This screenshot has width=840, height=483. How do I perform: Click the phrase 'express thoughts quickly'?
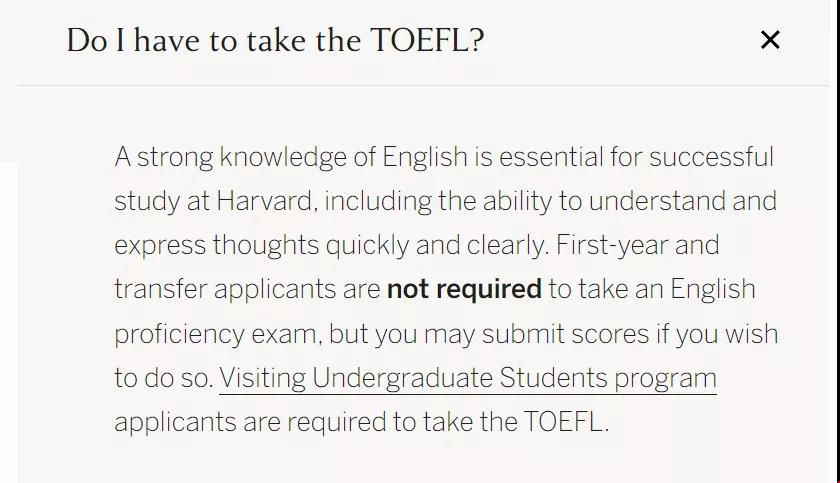click(x=262, y=246)
